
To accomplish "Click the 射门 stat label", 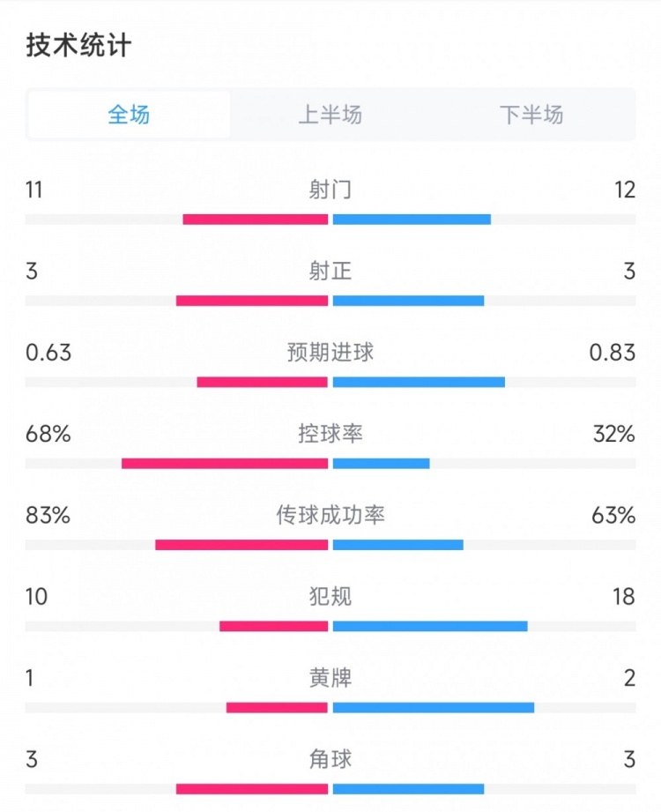I will pyautogui.click(x=330, y=190).
